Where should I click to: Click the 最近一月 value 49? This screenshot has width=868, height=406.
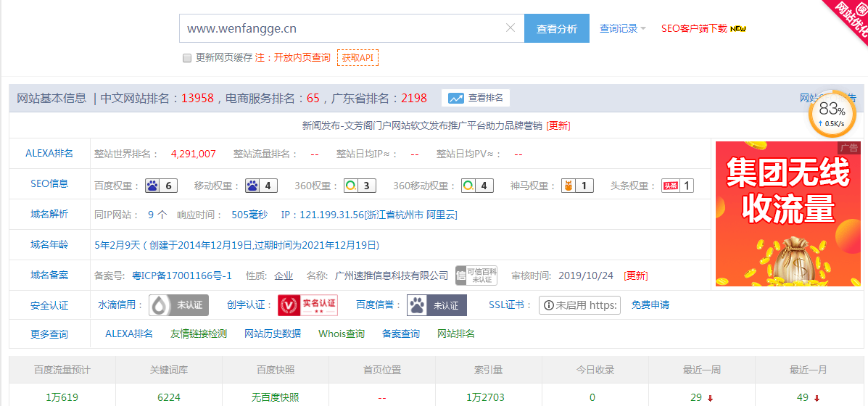tap(803, 397)
